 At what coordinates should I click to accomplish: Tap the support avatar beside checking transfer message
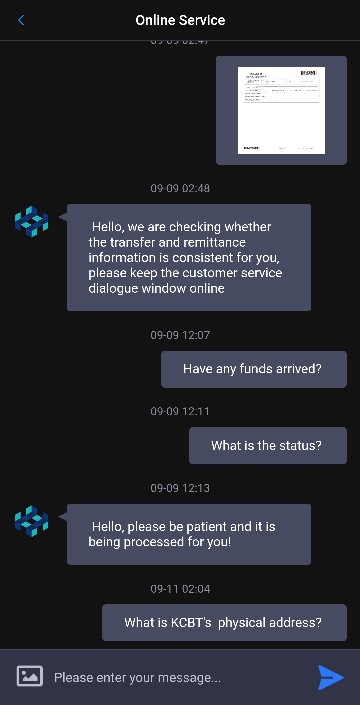[31, 221]
